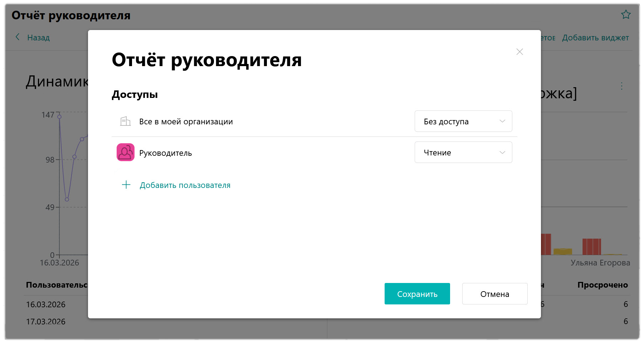This screenshot has height=343, width=644.
Task: Select the 17.03.2026 table row
Action: pyautogui.click(x=46, y=322)
